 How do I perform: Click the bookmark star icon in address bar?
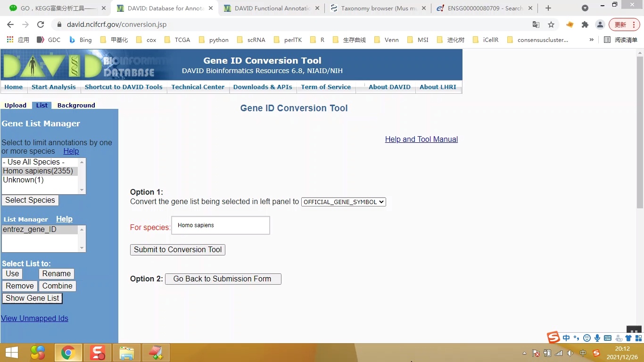click(551, 25)
